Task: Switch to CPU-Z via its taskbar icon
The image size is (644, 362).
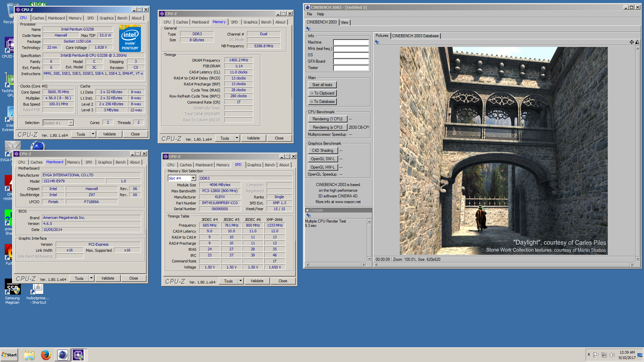Action: [78, 355]
